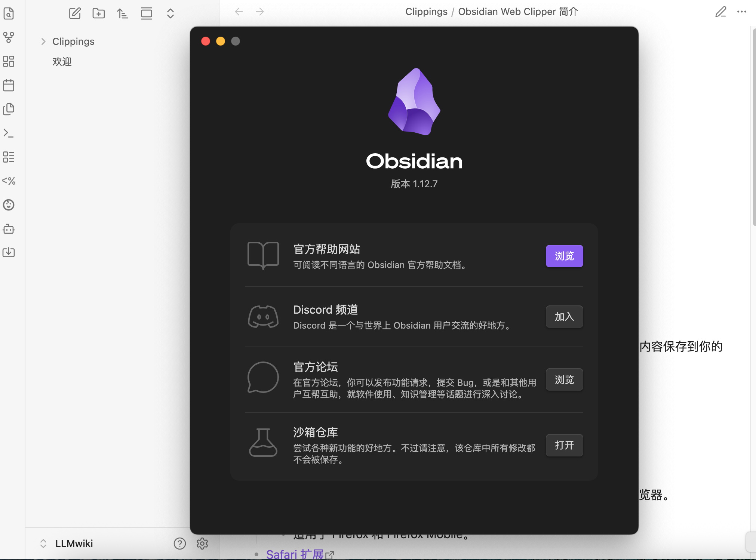Click the templates icon in ribbon
The height and width of the screenshot is (560, 756).
[x=9, y=109]
